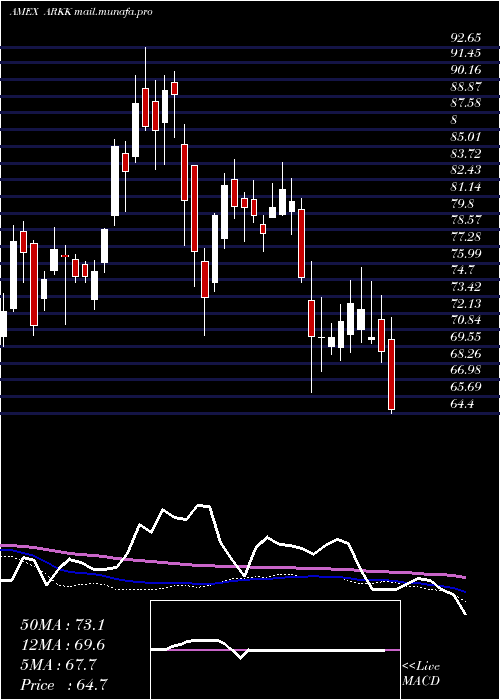Click the '5MA : 67.7' readout
Viewport: 500px width, 700px height.
pos(58,665)
